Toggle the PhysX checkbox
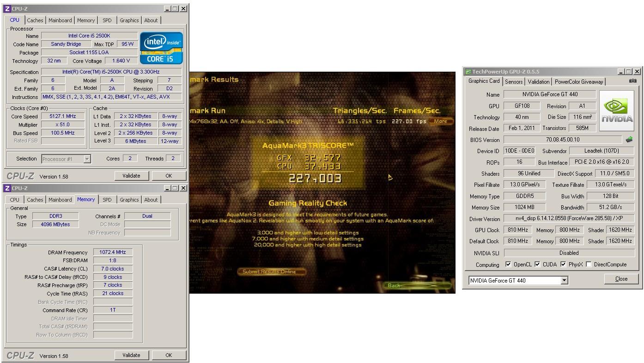 [563, 265]
